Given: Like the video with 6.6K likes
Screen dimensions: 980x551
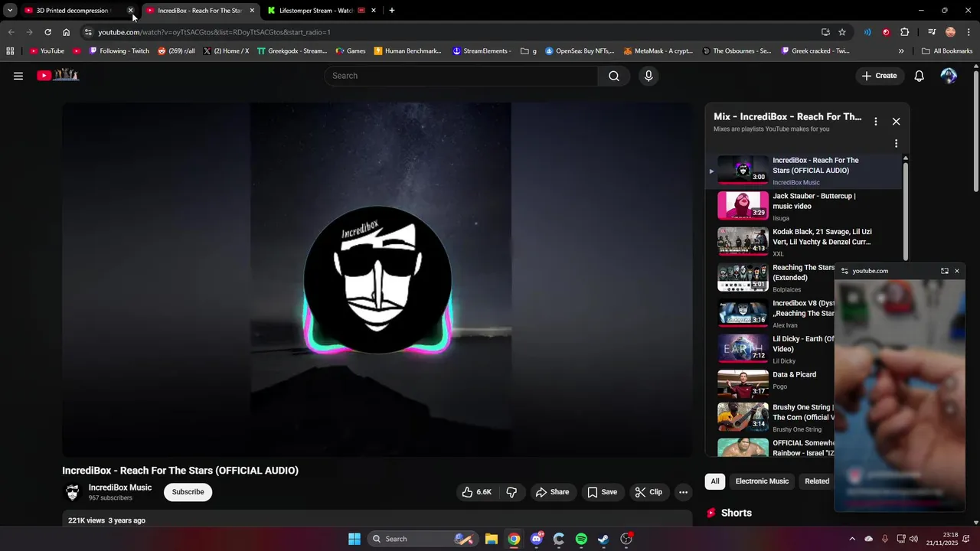Looking at the screenshot, I should (476, 492).
